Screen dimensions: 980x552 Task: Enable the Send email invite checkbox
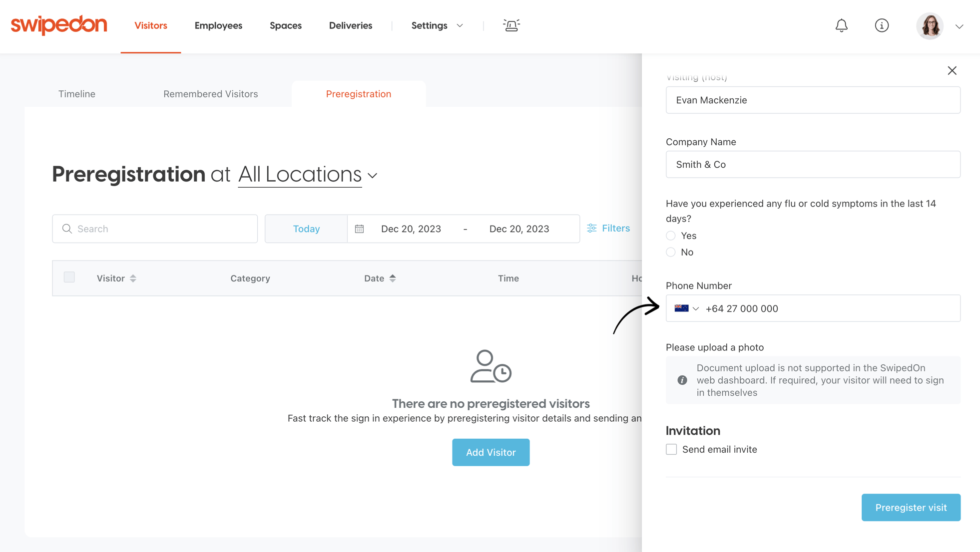tap(671, 449)
